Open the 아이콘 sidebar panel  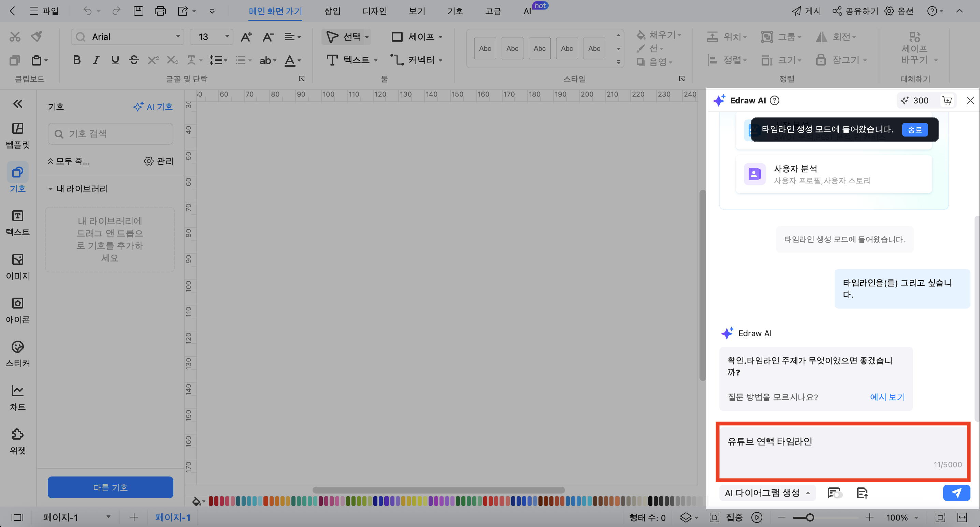click(x=17, y=311)
